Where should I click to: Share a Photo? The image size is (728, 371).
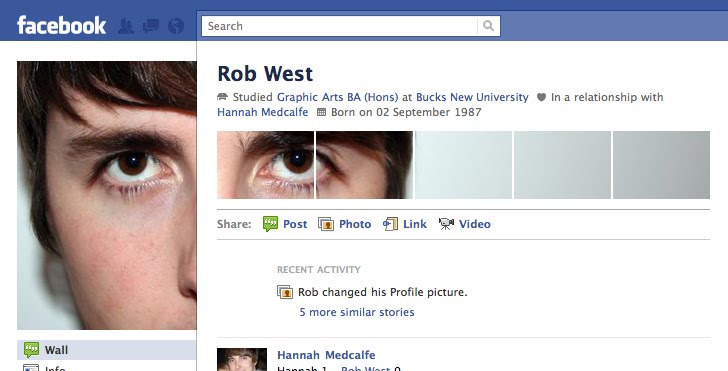pyautogui.click(x=355, y=224)
